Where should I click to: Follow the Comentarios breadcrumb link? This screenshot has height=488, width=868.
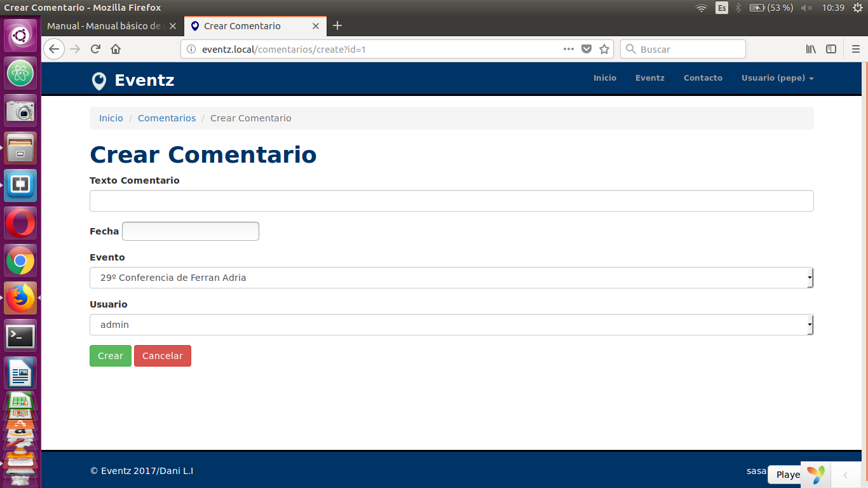click(x=167, y=118)
